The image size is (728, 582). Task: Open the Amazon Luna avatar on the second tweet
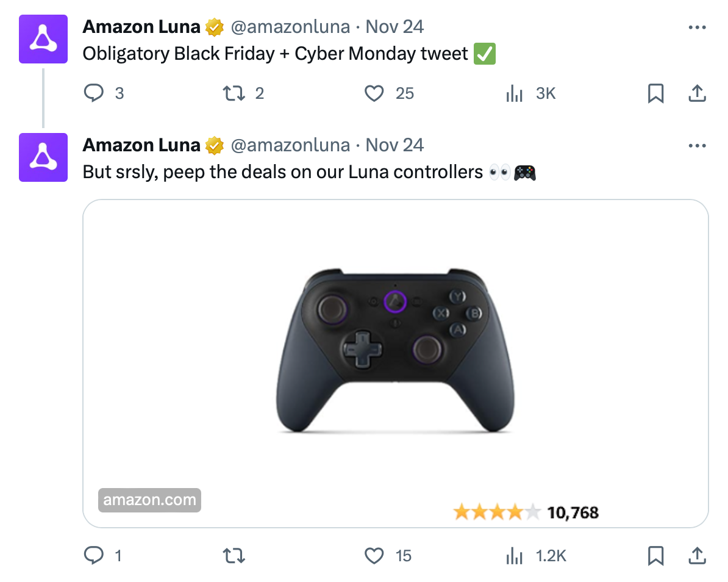[x=43, y=157]
